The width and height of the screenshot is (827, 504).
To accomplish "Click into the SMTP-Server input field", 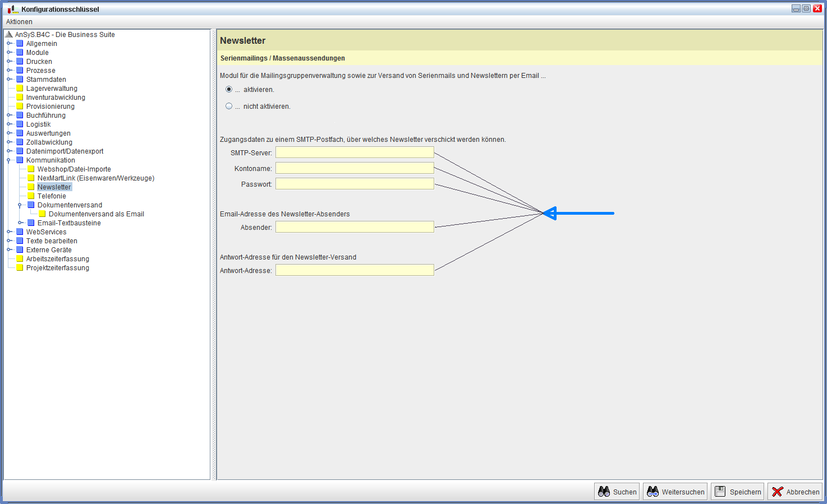I will point(355,152).
